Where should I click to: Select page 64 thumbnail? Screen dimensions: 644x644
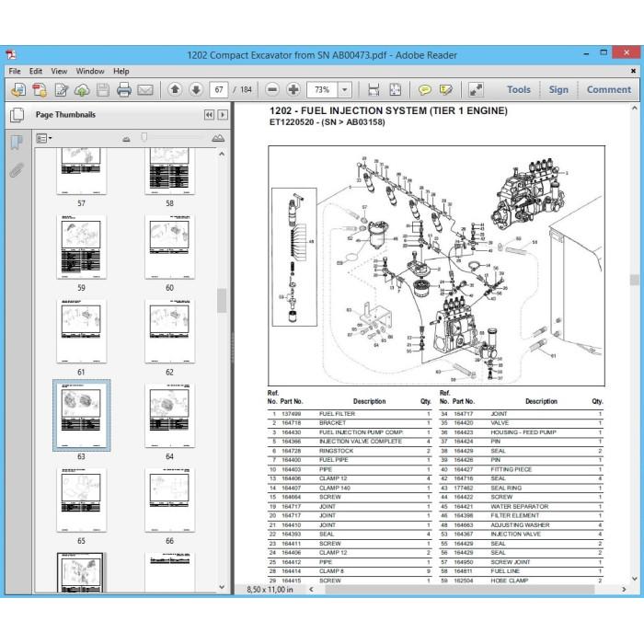pos(169,416)
